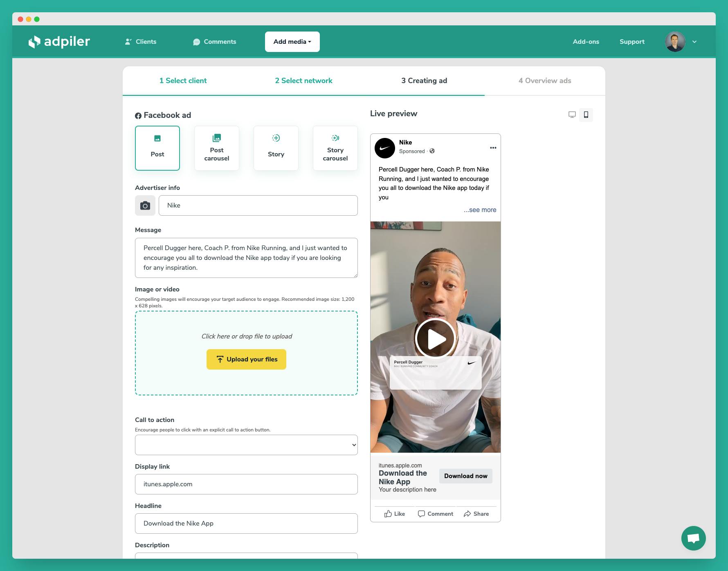The image size is (728, 571).
Task: Choose the Story carousel ad format
Action: (335, 148)
